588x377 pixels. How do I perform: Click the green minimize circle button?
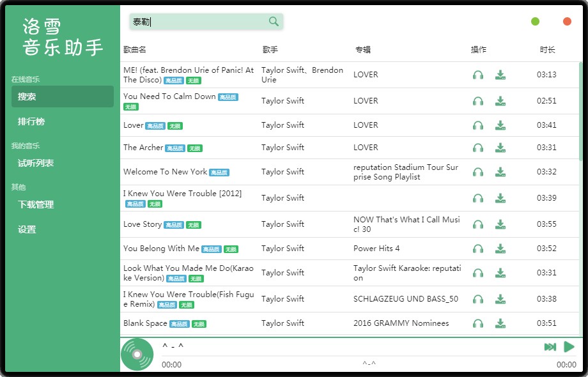535,22
